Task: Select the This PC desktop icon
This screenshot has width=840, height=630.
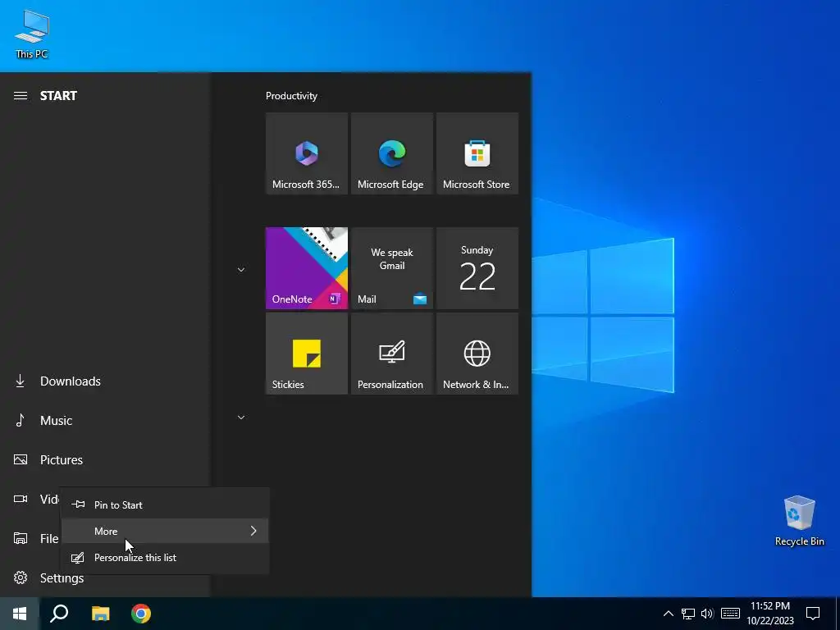Action: [32, 34]
